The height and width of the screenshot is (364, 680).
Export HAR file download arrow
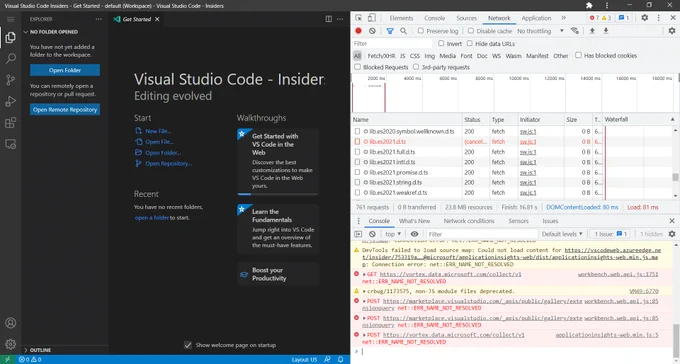pyautogui.click(x=606, y=31)
